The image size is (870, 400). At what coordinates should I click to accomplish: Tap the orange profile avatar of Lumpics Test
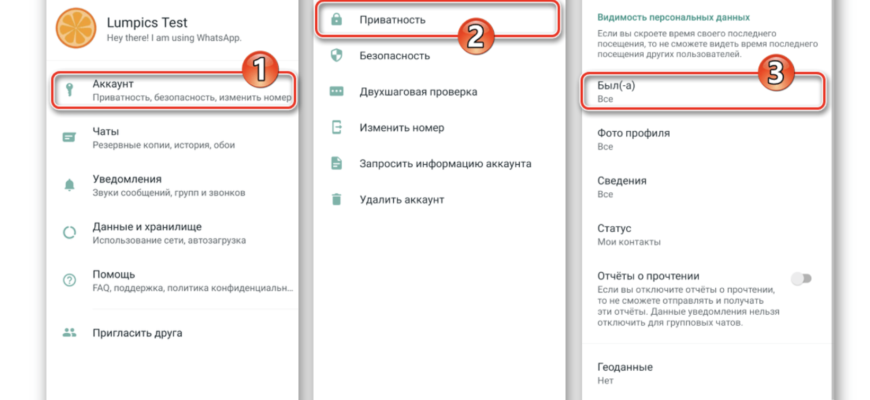pyautogui.click(x=76, y=28)
